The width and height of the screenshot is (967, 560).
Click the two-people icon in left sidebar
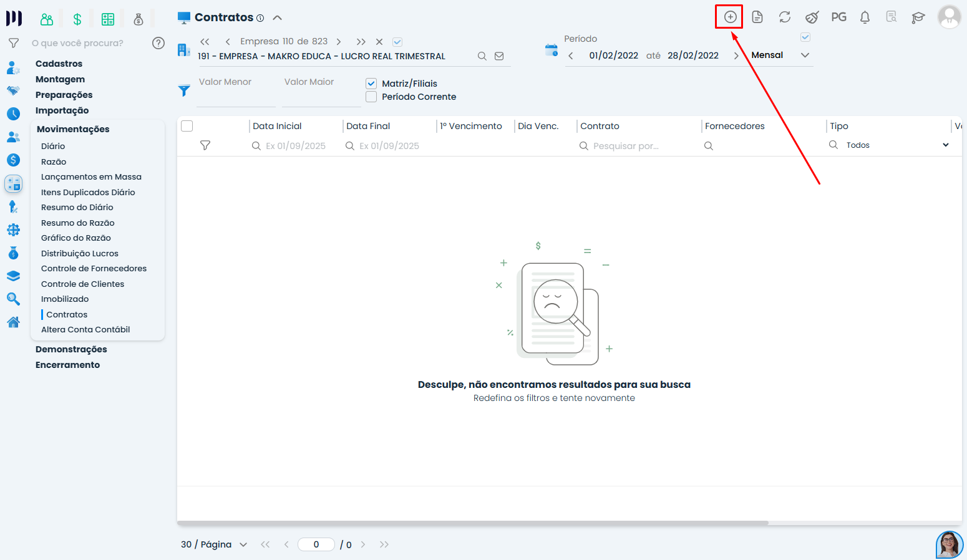[x=13, y=137]
